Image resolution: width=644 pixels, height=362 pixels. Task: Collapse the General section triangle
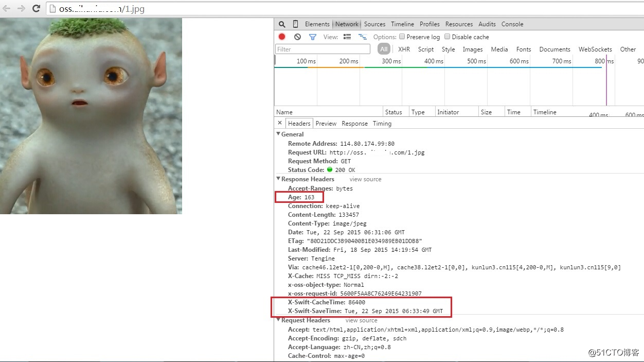(x=278, y=134)
